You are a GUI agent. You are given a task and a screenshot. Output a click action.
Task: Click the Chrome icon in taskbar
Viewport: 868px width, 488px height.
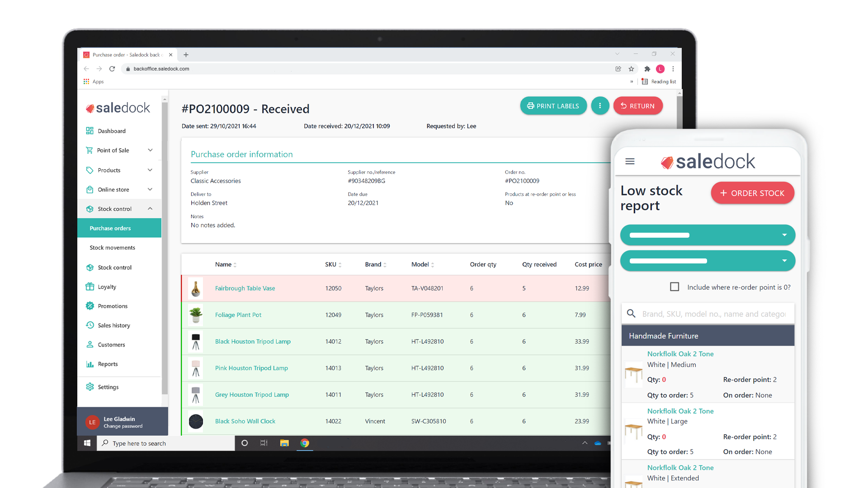coord(305,443)
